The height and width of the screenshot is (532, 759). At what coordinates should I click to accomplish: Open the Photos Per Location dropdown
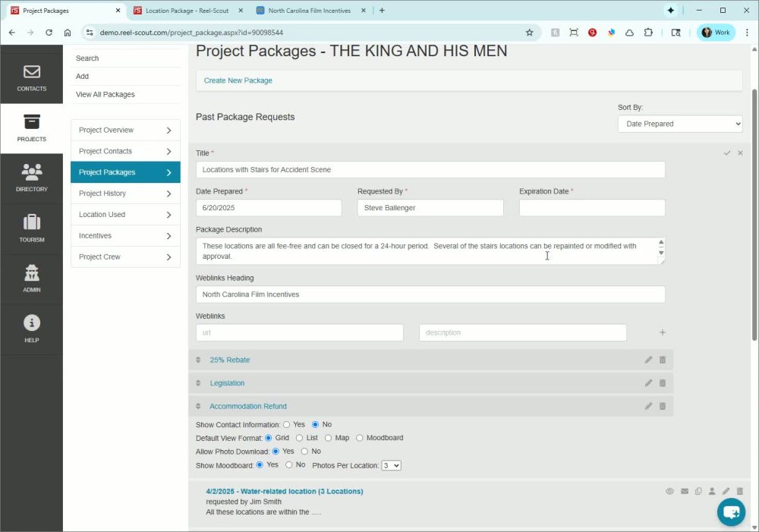click(x=391, y=465)
